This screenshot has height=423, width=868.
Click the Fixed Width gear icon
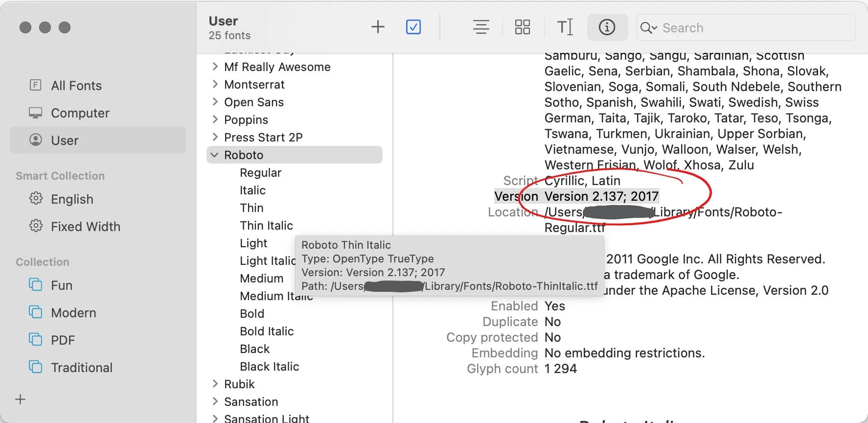pos(36,226)
